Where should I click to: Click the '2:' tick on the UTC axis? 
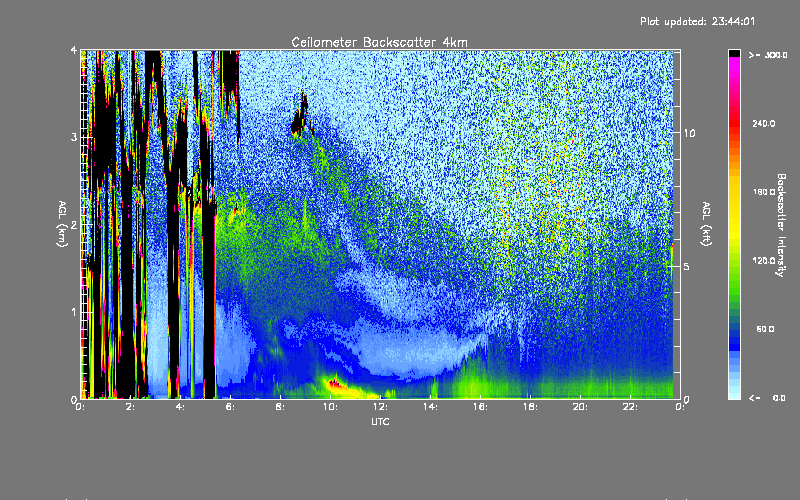130,407
